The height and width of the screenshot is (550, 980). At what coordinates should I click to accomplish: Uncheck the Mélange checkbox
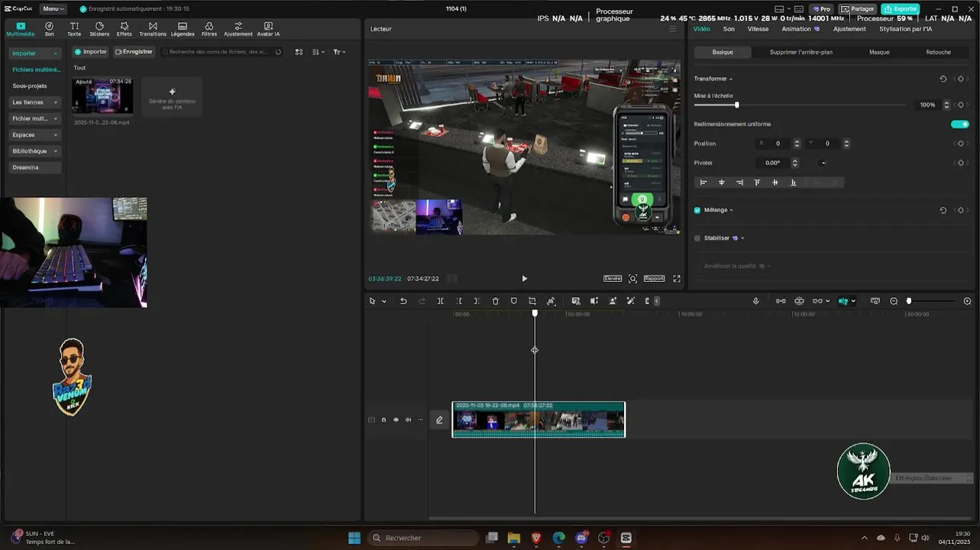697,210
